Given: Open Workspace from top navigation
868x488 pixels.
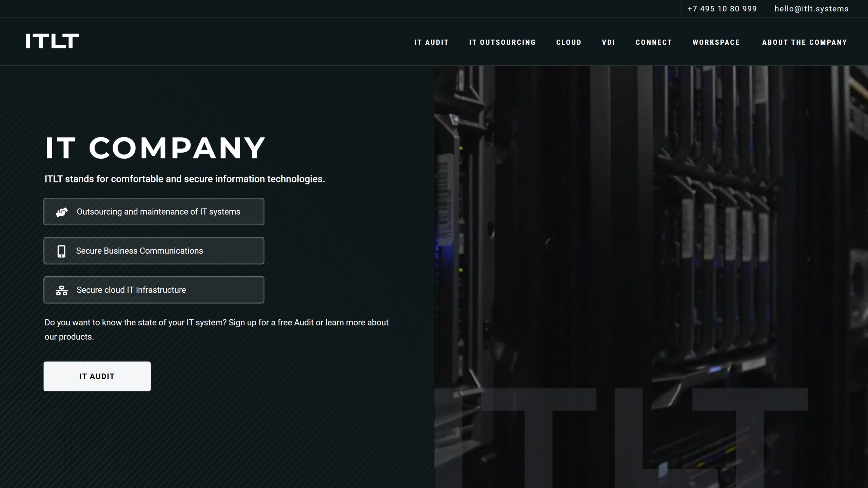Looking at the screenshot, I should (716, 42).
